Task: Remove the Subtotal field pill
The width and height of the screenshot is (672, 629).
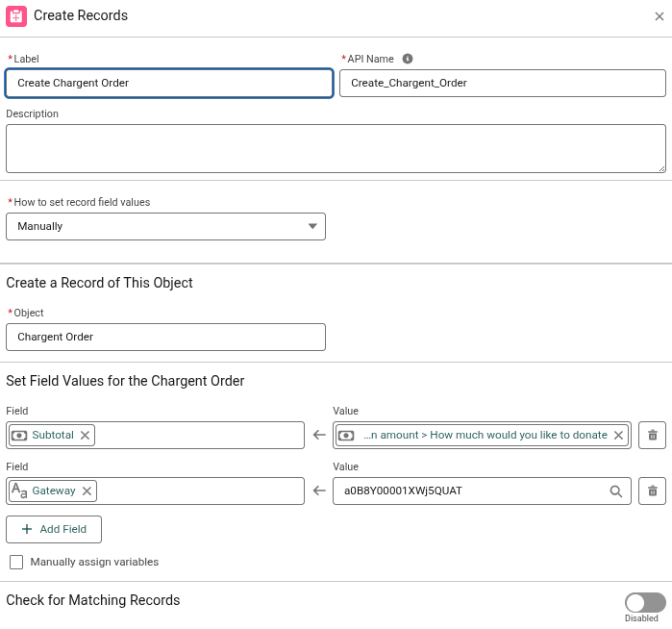Action: [x=85, y=435]
